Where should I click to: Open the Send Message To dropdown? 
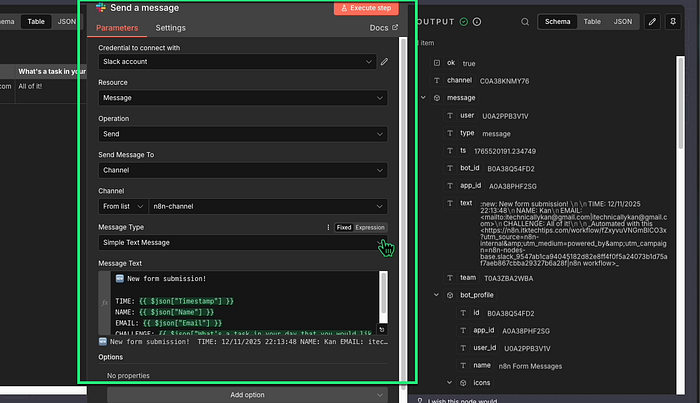tap(243, 170)
